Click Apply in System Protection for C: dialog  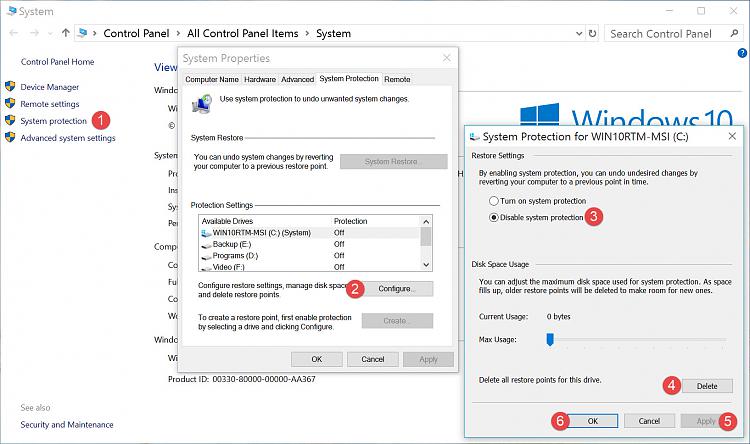tap(706, 421)
